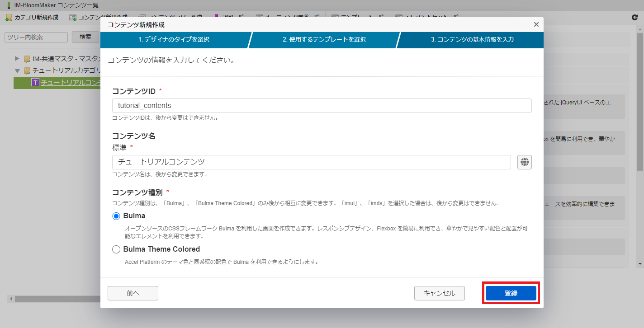The image size is (644, 328).
Task: Click the 前へ button
Action: tap(133, 293)
